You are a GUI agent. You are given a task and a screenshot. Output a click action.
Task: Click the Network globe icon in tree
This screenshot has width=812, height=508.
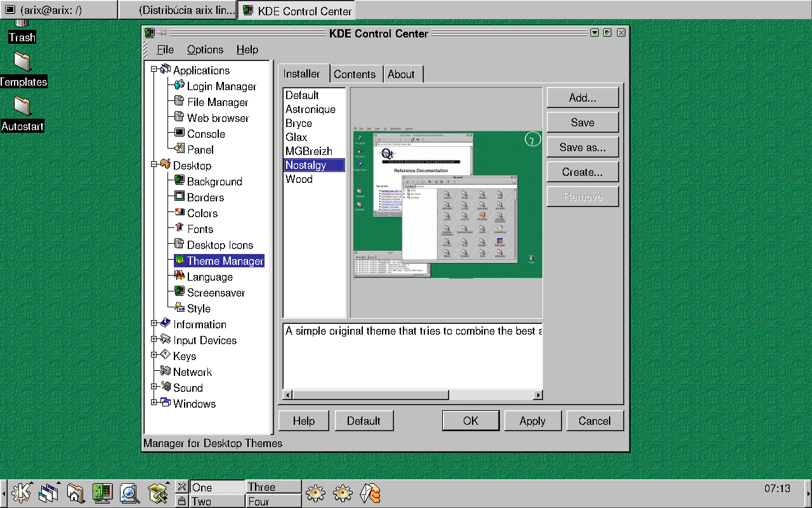pos(166,371)
